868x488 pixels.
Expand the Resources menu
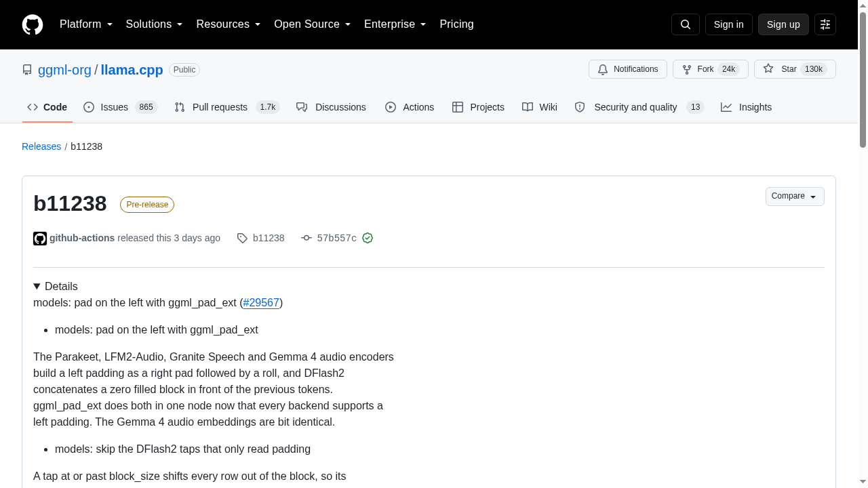click(x=229, y=24)
